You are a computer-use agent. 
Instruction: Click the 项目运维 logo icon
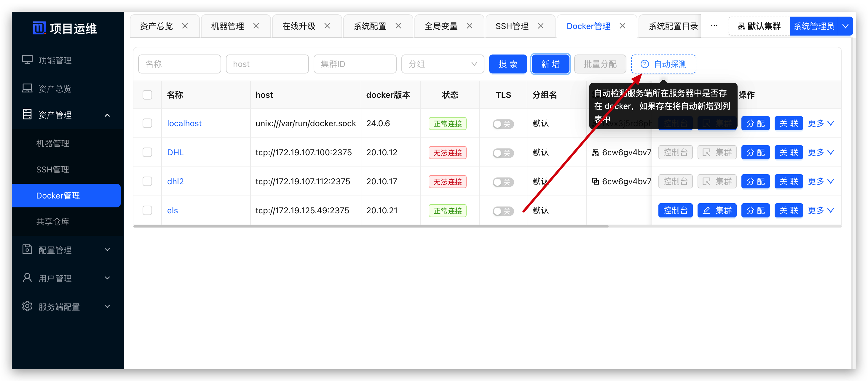[39, 28]
